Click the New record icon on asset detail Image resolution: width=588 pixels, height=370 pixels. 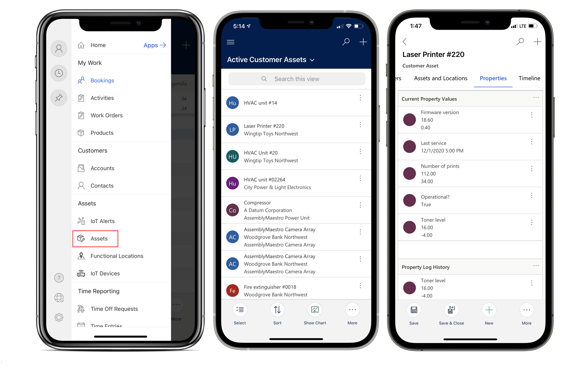489,310
